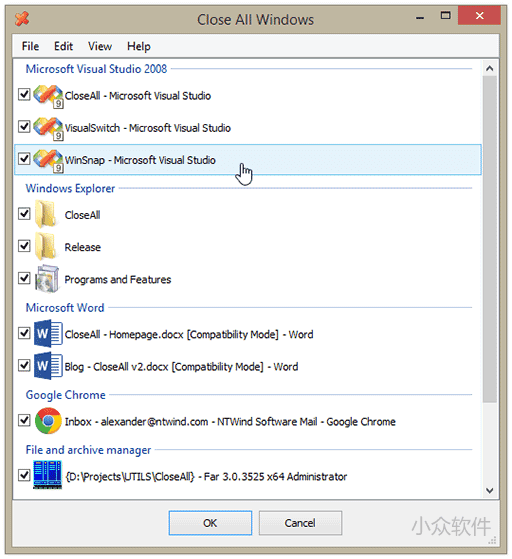Open the File menu
The width and height of the screenshot is (512, 559).
coord(30,46)
